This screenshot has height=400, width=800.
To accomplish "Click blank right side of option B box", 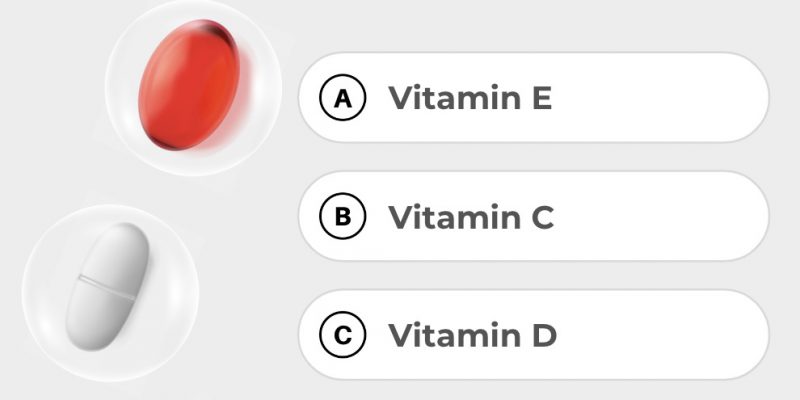I will click(x=680, y=217).
